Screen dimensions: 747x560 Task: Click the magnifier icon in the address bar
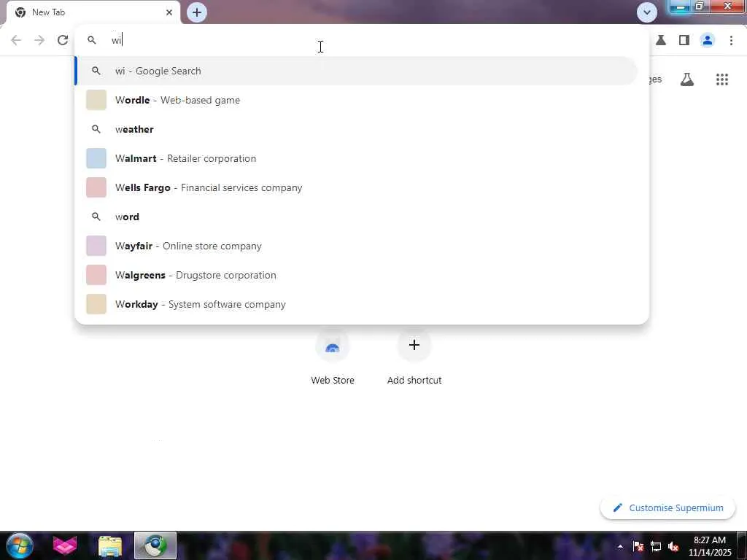click(91, 40)
